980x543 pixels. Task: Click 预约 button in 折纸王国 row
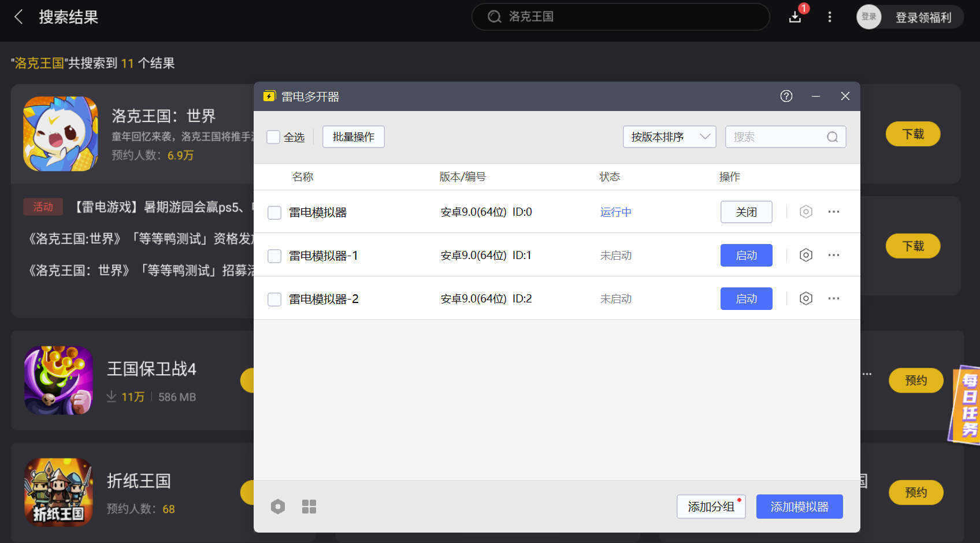(916, 493)
